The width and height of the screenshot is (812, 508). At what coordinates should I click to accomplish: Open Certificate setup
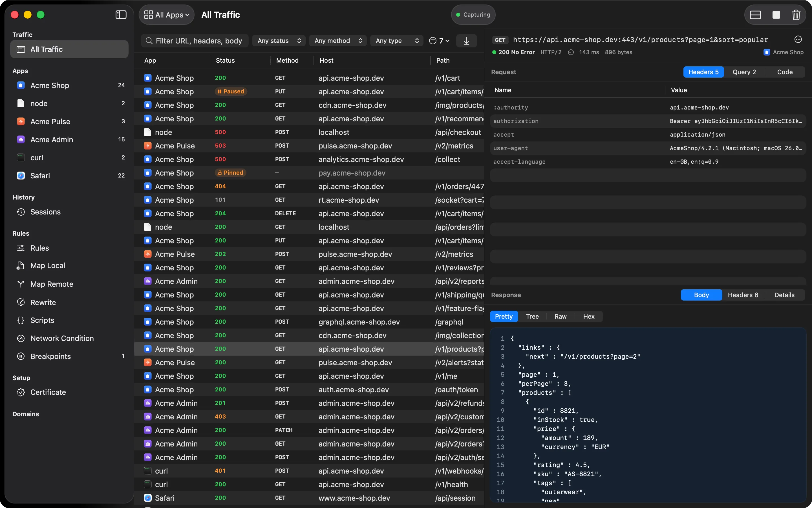point(69,392)
